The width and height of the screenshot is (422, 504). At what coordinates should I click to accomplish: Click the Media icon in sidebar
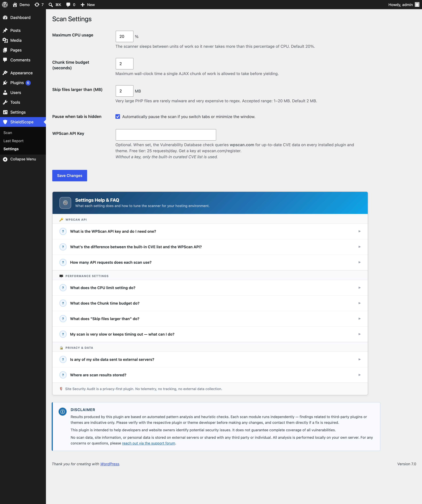coord(5,40)
